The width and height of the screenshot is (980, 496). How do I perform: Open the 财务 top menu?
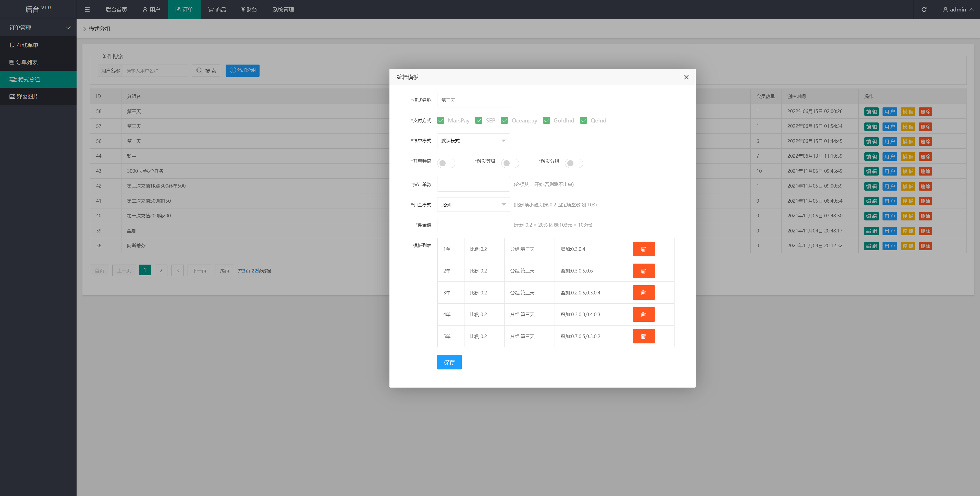coord(249,9)
